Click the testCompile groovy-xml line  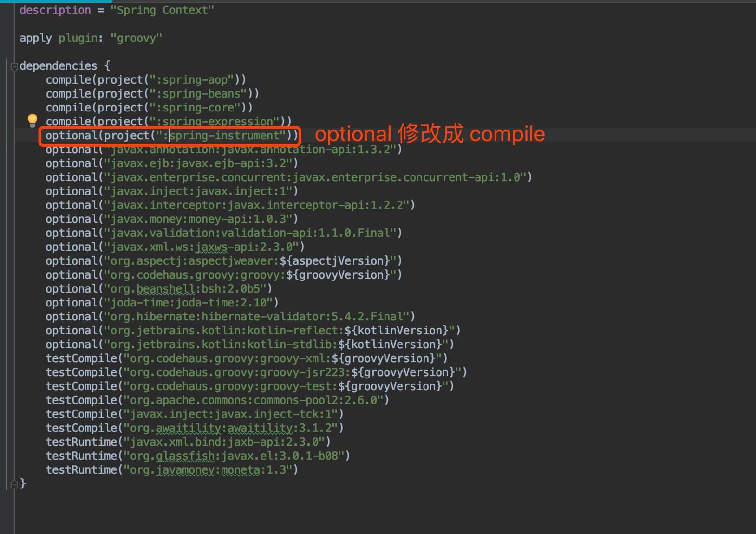[247, 358]
